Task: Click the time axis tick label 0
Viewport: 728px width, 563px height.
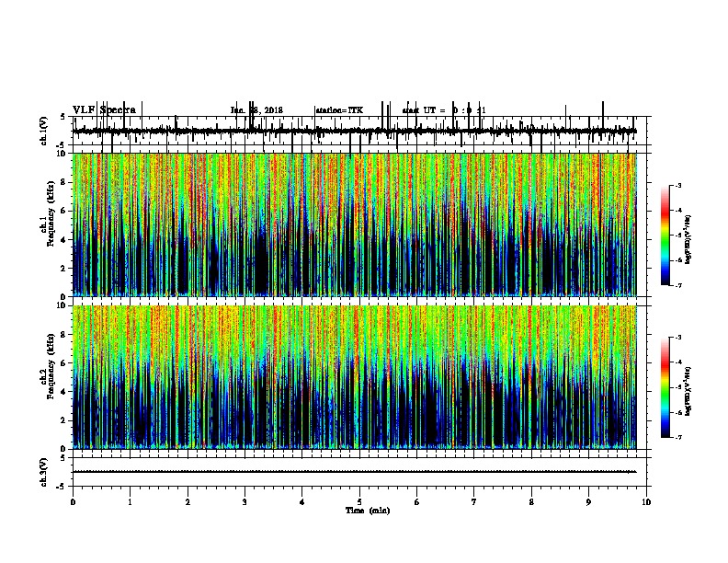Action: tap(73, 502)
